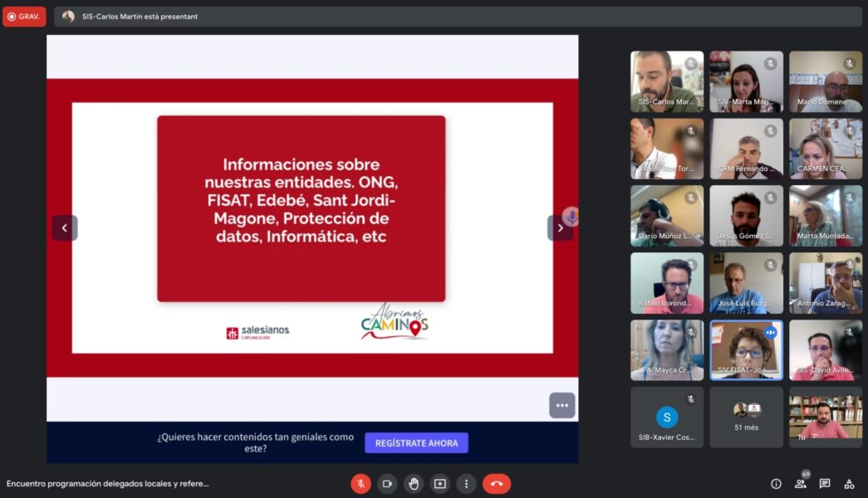The image size is (868, 498).
Task: Select Mario Domene... video tile
Action: [x=826, y=82]
